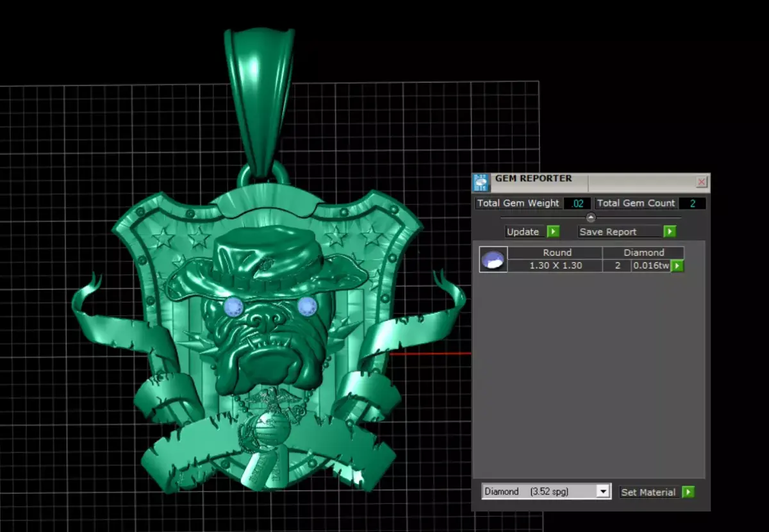Select the right blue eye gem on bulldog
The width and height of the screenshot is (769, 532).
click(307, 306)
